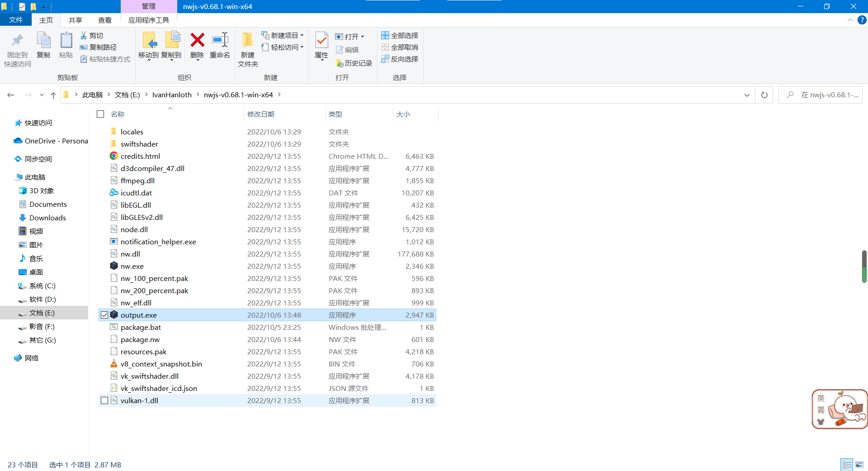Click the Pin to Quick Access icon
The width and height of the screenshot is (868, 471).
(x=18, y=41)
